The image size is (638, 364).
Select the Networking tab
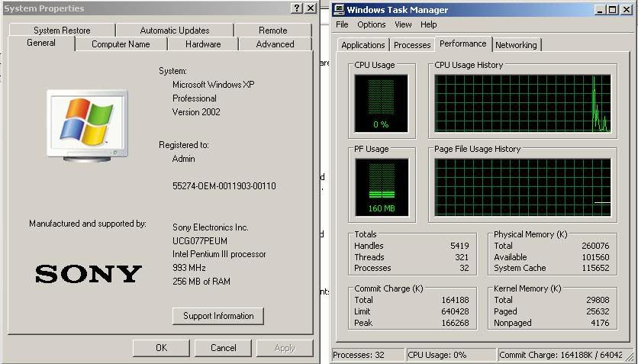[x=516, y=45]
